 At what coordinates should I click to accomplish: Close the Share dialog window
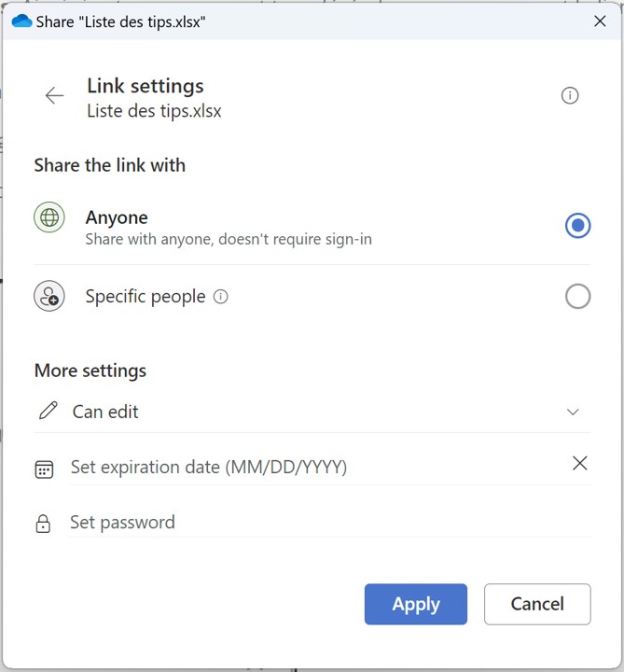600,21
